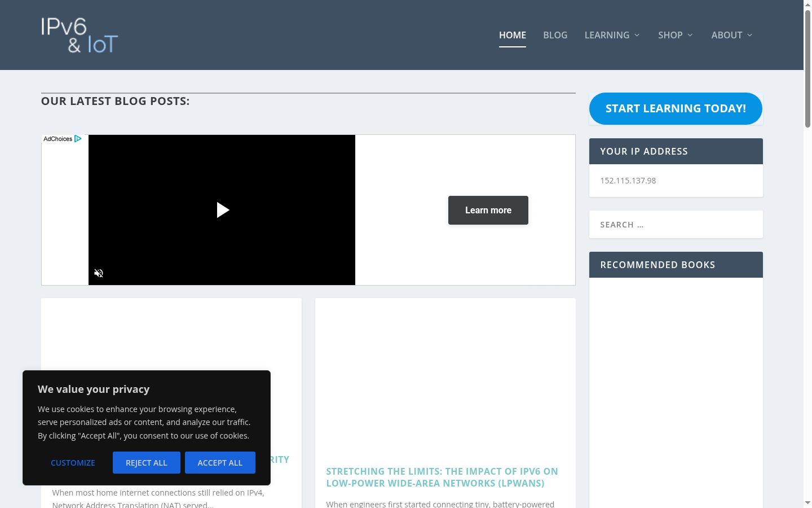Reject all cookies

click(147, 463)
